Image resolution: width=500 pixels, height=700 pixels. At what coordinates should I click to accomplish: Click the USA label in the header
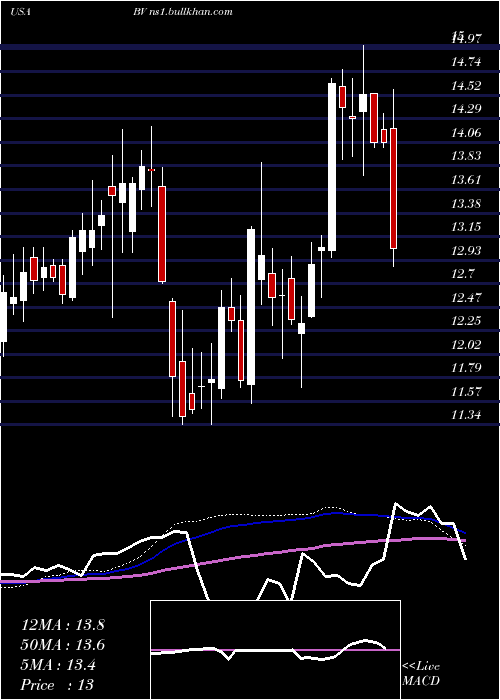20,12
